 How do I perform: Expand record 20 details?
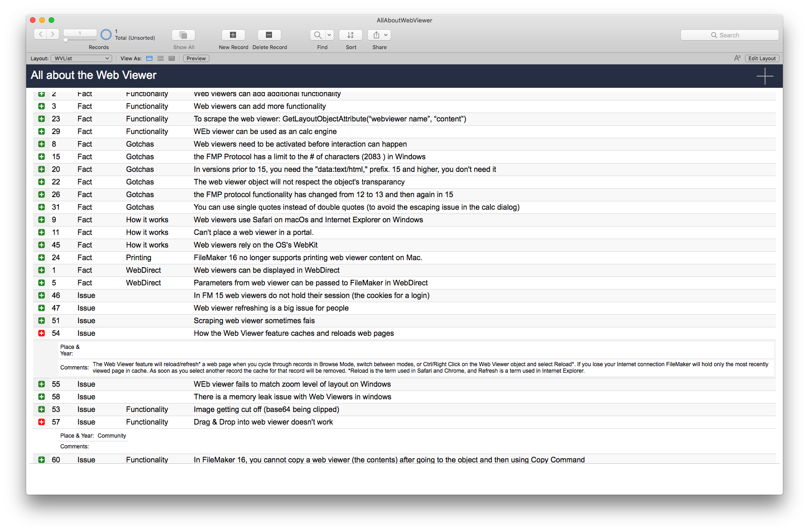42,170
